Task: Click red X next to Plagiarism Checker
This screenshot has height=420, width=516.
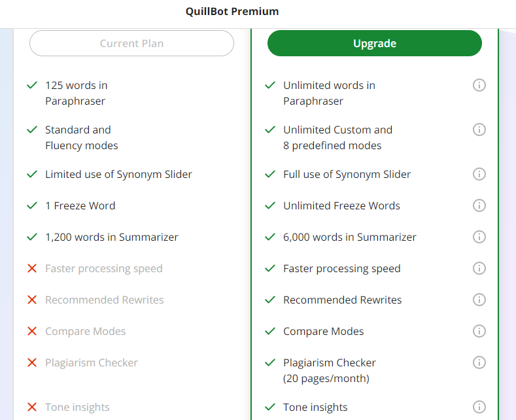Action: [x=32, y=362]
